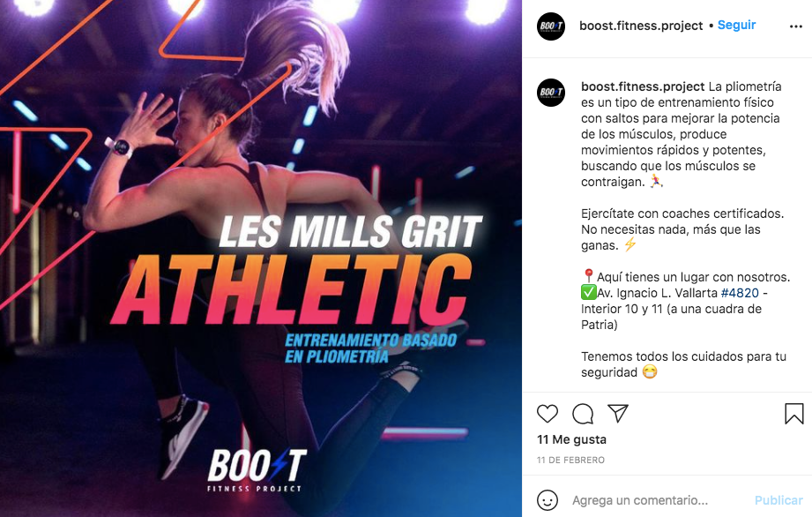Share post using paper plane icon

[x=618, y=413]
